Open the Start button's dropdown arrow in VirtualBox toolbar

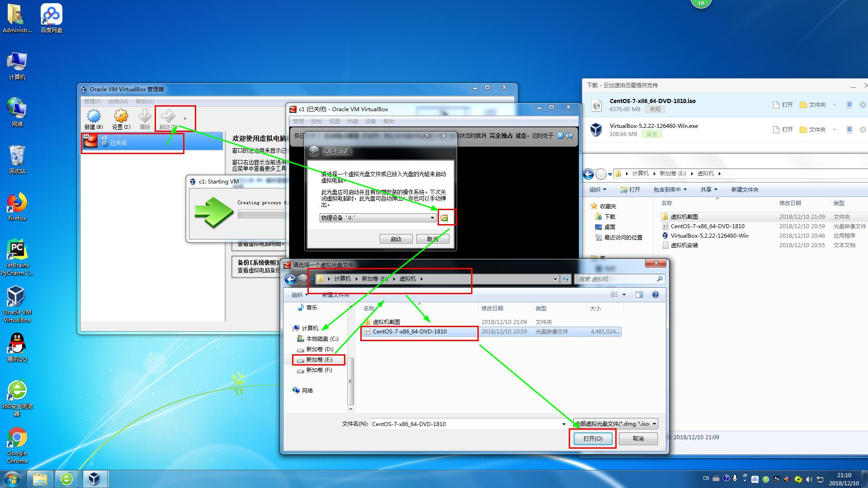pyautogui.click(x=185, y=119)
